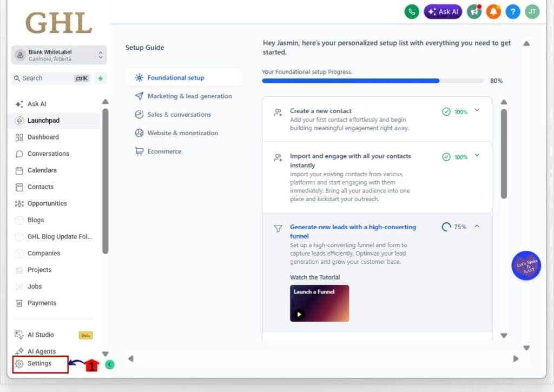554x392 pixels.
Task: Collapse the sidebar with green chevron button
Action: [110, 364]
